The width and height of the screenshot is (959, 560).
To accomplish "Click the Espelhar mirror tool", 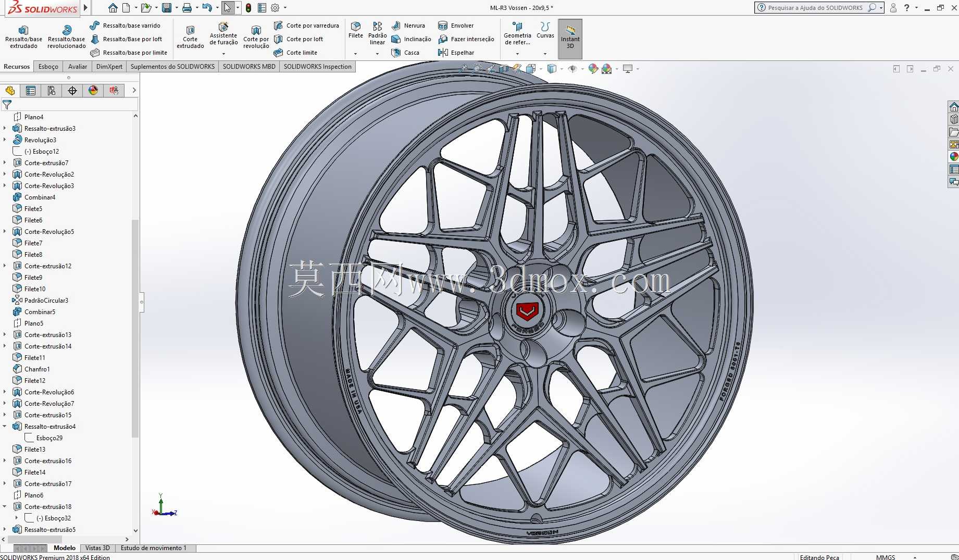I will (456, 53).
